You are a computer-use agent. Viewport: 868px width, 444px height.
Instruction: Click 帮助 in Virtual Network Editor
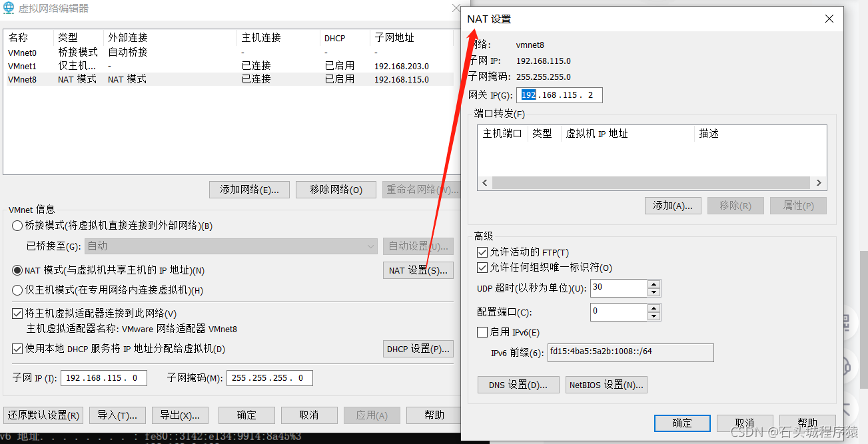click(x=434, y=415)
